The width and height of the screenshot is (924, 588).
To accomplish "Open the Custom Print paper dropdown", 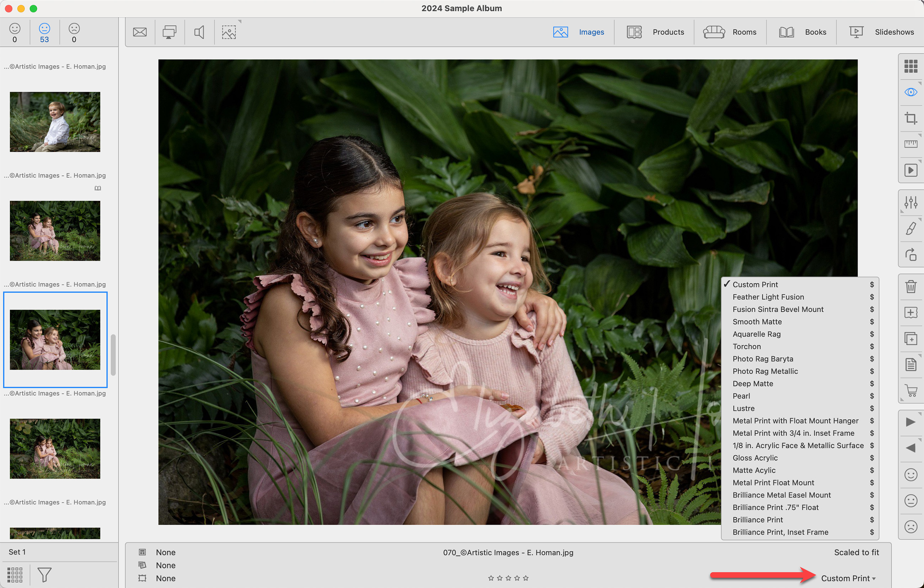I will pos(848,578).
